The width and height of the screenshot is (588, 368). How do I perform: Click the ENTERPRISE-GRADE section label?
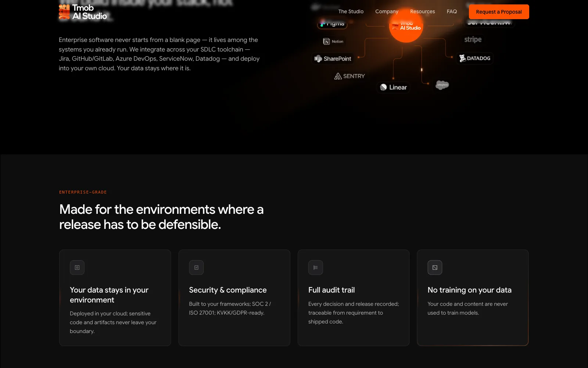(83, 192)
